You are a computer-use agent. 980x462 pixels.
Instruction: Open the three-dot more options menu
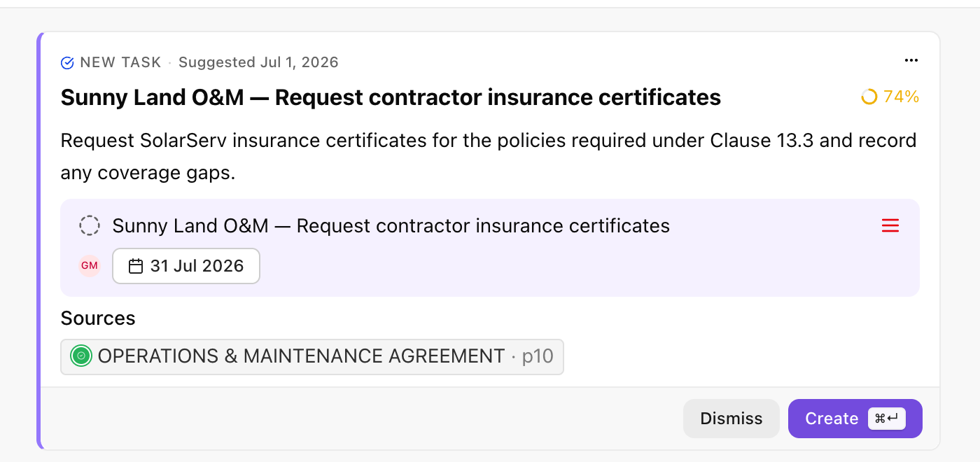coord(911,61)
